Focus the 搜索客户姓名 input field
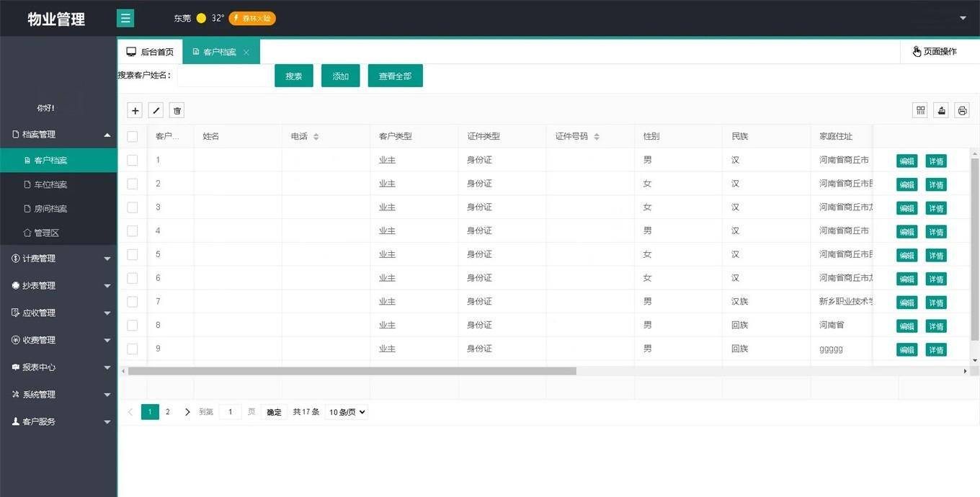This screenshot has height=497, width=980. [223, 76]
